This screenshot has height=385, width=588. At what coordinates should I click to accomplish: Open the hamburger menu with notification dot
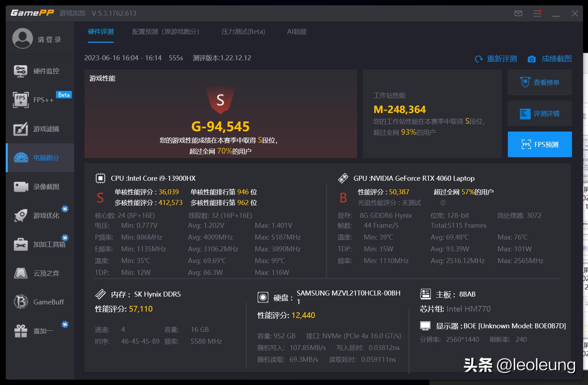pos(537,13)
